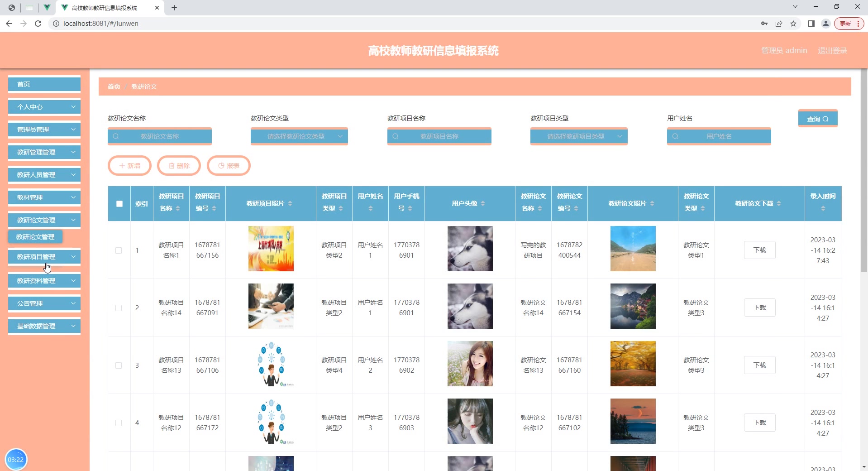This screenshot has width=868, height=471.
Task: Toggle the browser side panel icon
Action: point(811,24)
